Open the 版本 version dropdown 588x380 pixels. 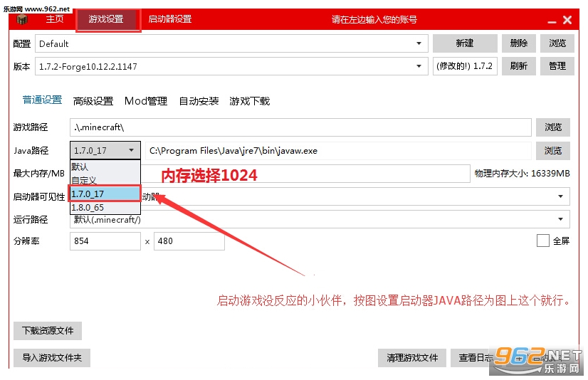pos(419,66)
